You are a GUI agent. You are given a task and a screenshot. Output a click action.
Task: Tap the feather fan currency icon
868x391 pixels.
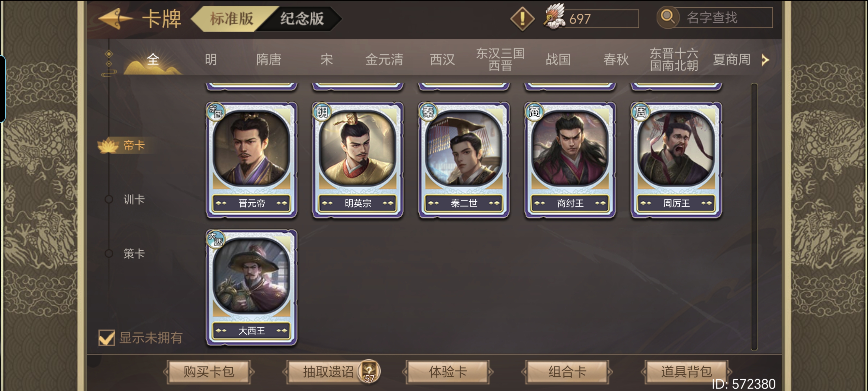coord(554,16)
